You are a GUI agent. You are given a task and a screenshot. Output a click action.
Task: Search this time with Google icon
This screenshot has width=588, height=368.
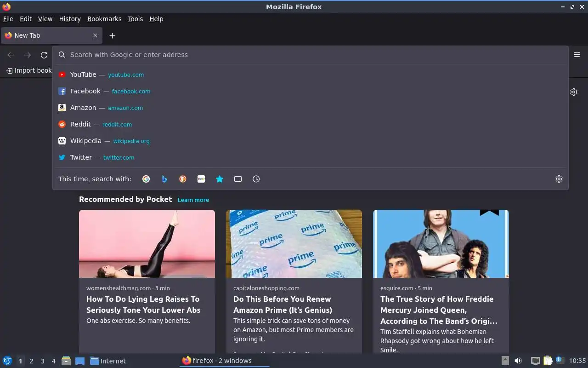(x=146, y=179)
